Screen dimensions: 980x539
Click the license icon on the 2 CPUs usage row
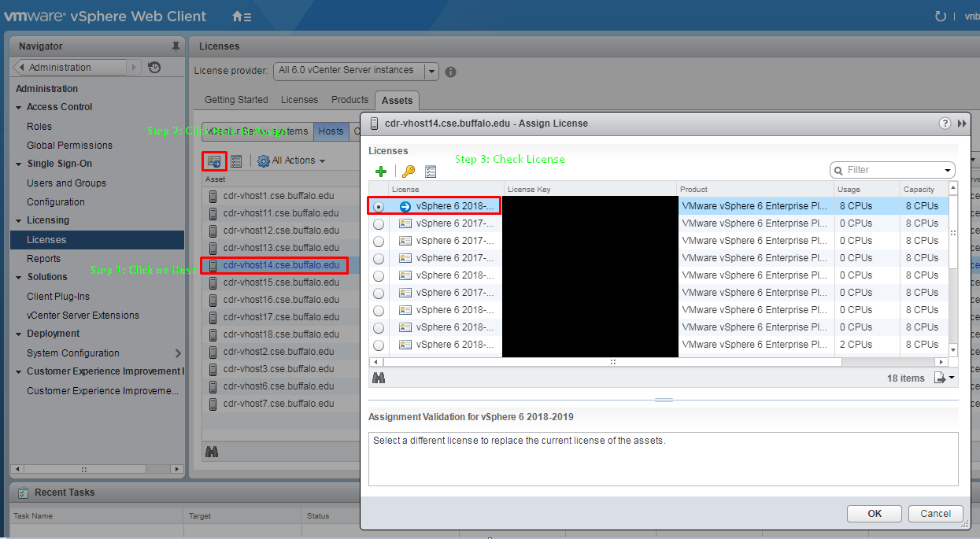pos(405,345)
